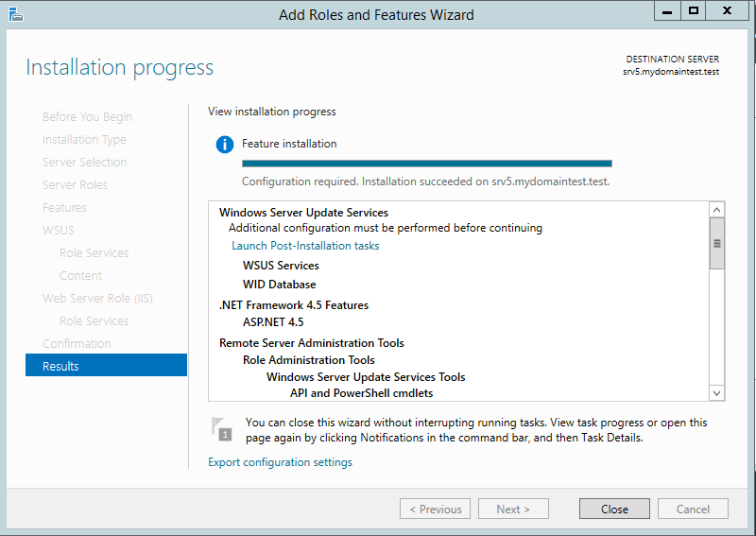Open Export configuration settings link
756x536 pixels.
(x=280, y=462)
